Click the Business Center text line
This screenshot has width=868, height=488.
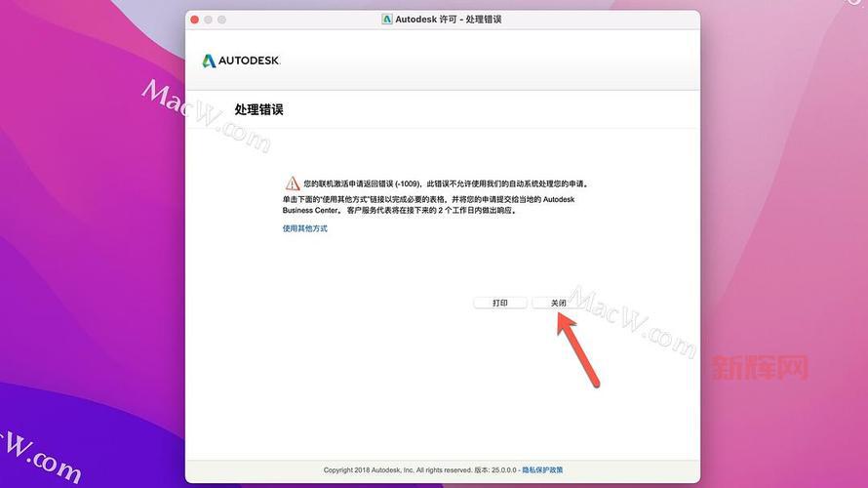coord(399,211)
